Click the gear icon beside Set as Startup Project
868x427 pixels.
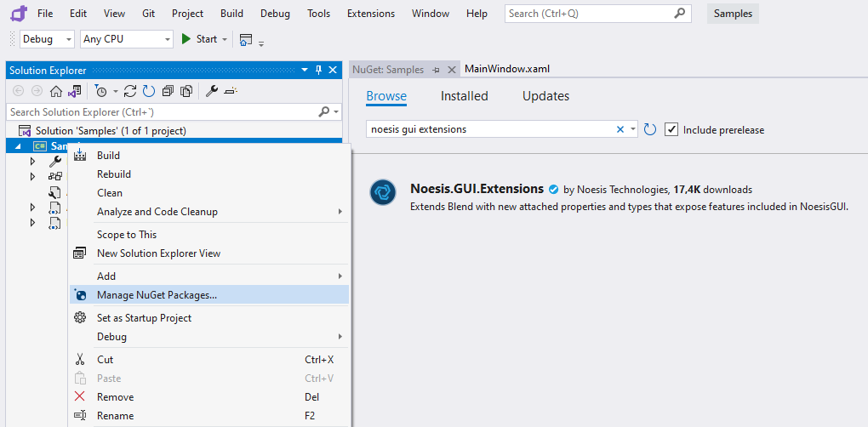80,317
